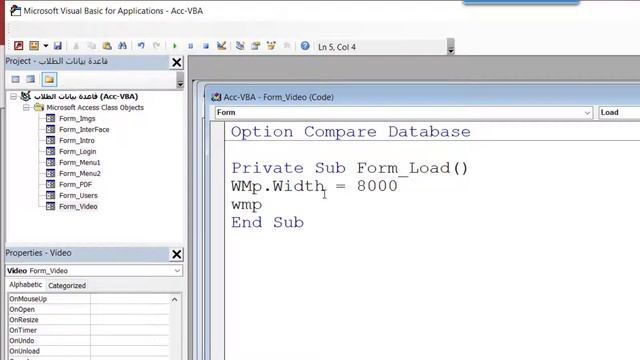The width and height of the screenshot is (640, 360).
Task: Click the Acc-VBA Form_Video code window icon
Action: (216, 97)
